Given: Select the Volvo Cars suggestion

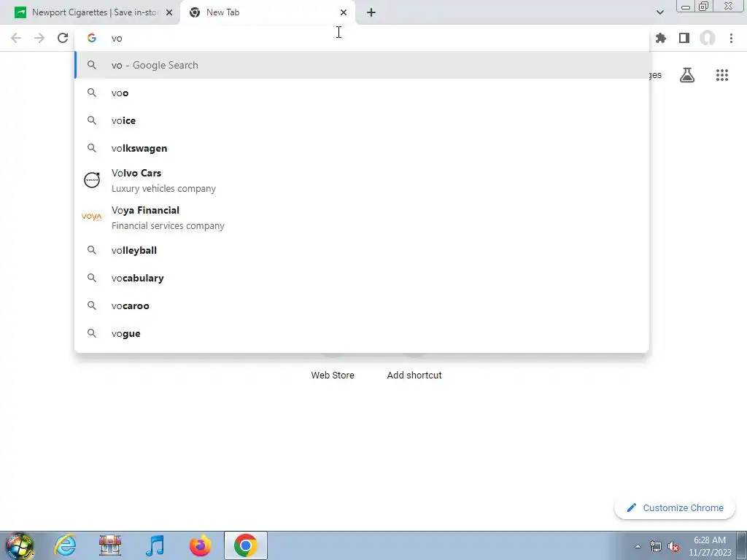Looking at the screenshot, I should click(362, 181).
